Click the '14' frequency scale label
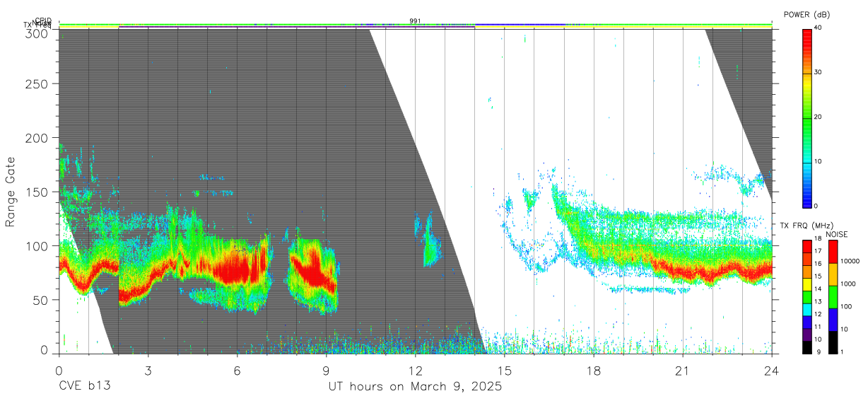This screenshot has width=868, height=401. pyautogui.click(x=817, y=289)
